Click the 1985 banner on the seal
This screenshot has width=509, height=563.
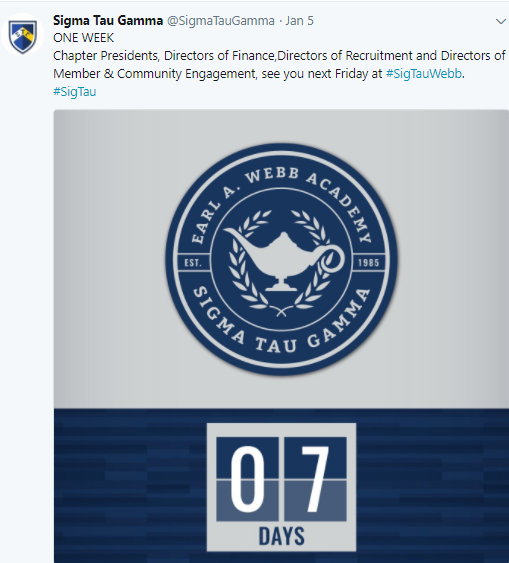pyautogui.click(x=369, y=262)
